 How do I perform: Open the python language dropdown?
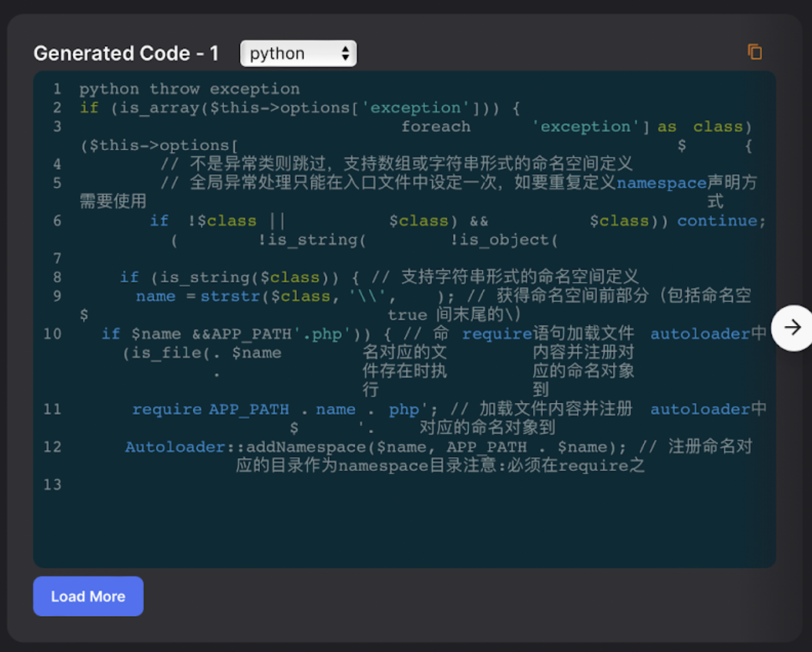pos(299,53)
